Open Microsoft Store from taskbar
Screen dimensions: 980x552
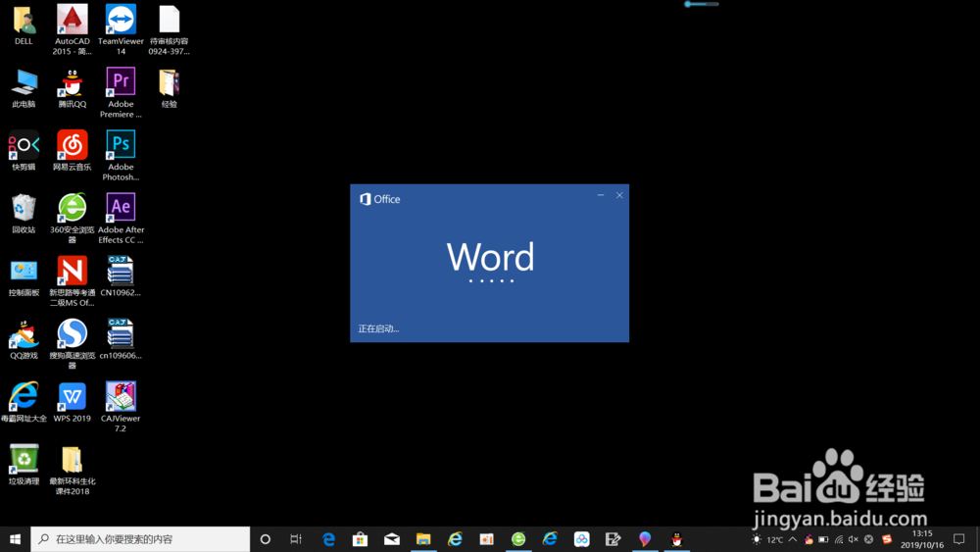360,539
